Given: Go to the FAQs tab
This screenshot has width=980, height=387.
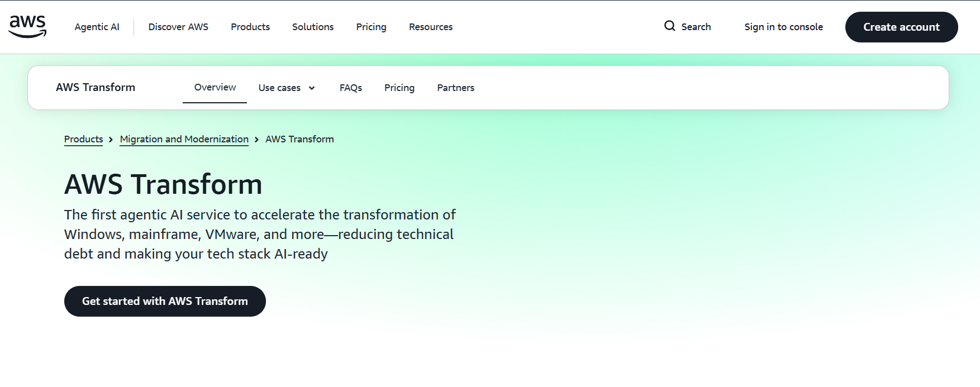Looking at the screenshot, I should pos(351,88).
